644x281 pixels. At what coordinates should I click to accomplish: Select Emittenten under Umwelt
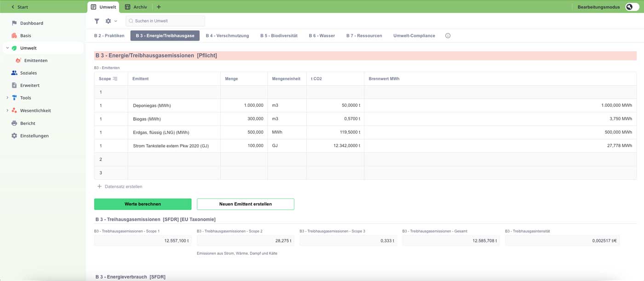click(35, 60)
